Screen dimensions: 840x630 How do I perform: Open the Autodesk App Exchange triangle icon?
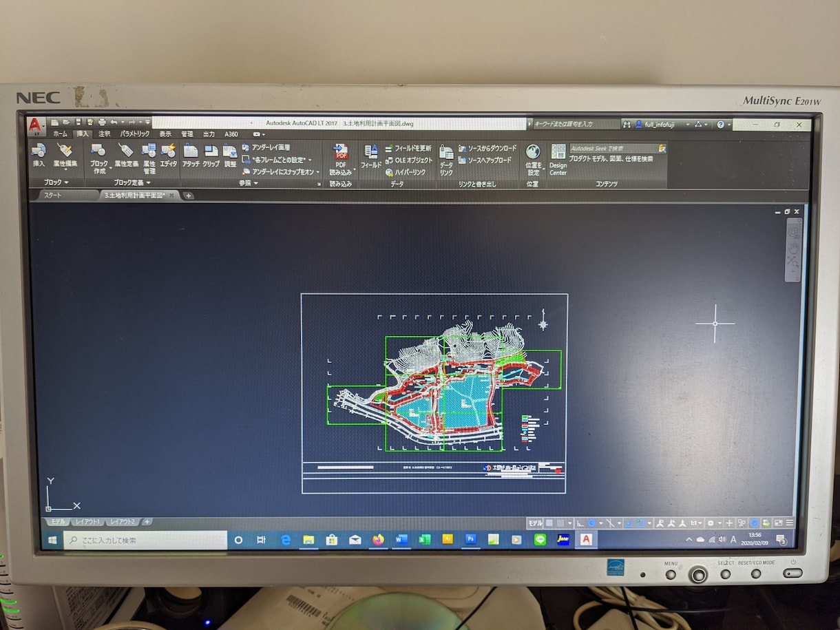[x=698, y=125]
